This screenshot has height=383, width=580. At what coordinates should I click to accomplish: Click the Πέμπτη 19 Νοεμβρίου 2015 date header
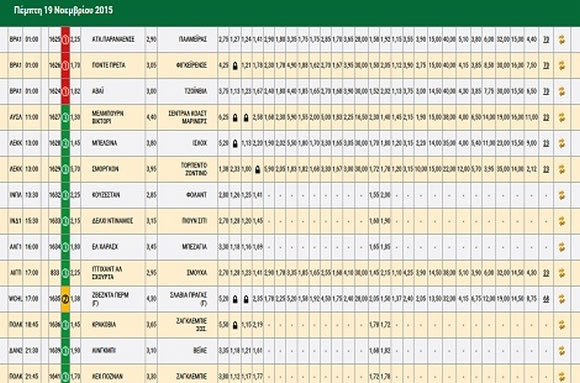click(x=63, y=10)
